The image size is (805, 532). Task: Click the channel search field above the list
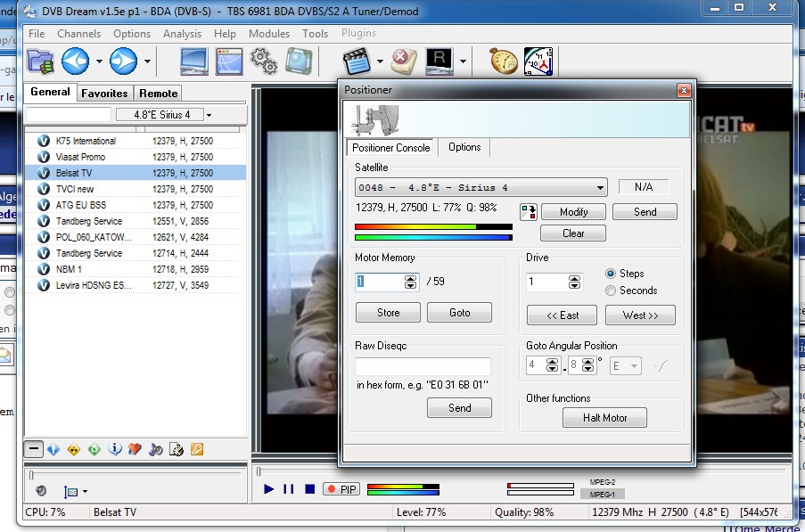[x=69, y=115]
